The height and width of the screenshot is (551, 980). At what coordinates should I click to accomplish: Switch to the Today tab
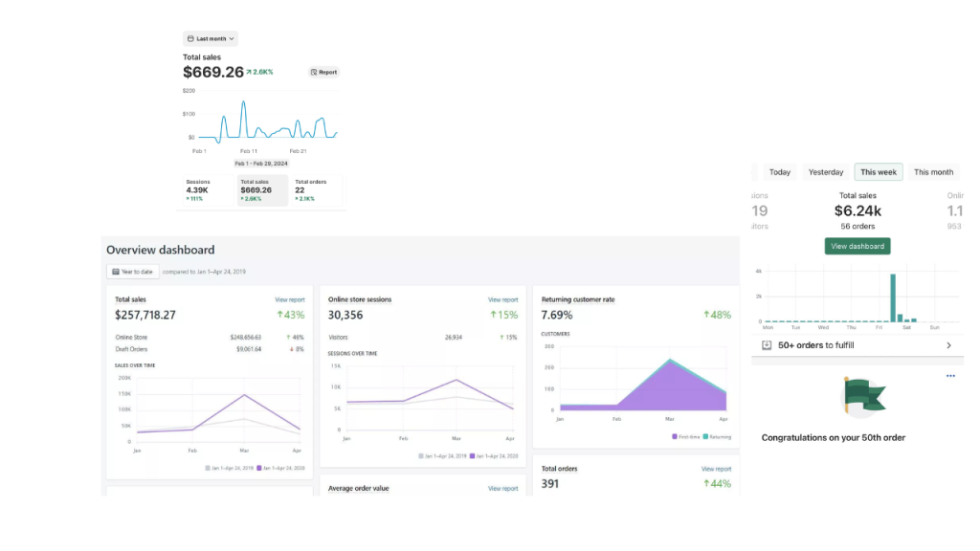[779, 172]
